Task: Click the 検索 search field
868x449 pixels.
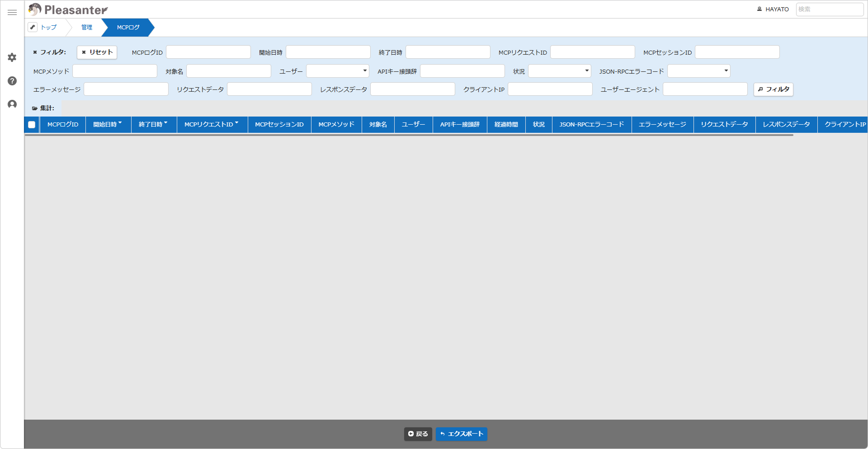Action: click(x=830, y=9)
